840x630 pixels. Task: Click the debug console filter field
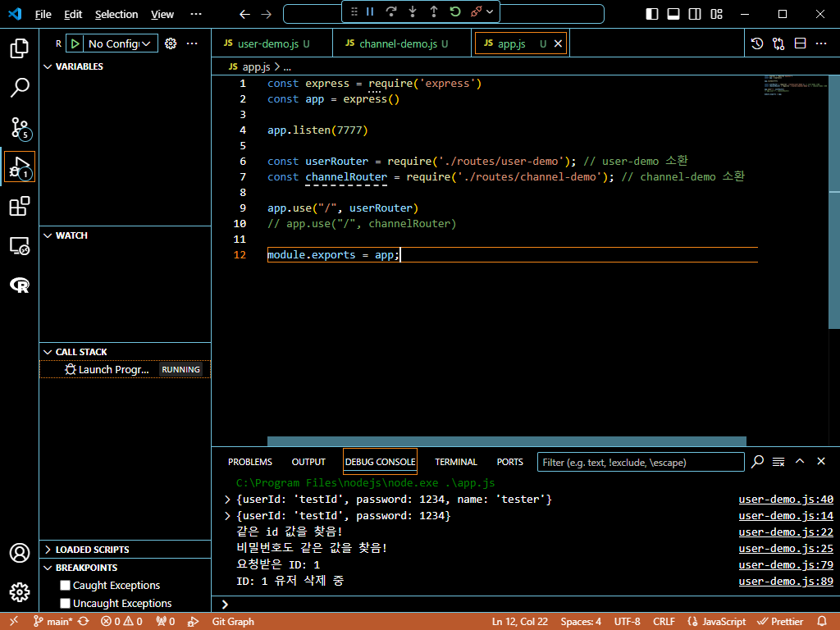(x=641, y=463)
